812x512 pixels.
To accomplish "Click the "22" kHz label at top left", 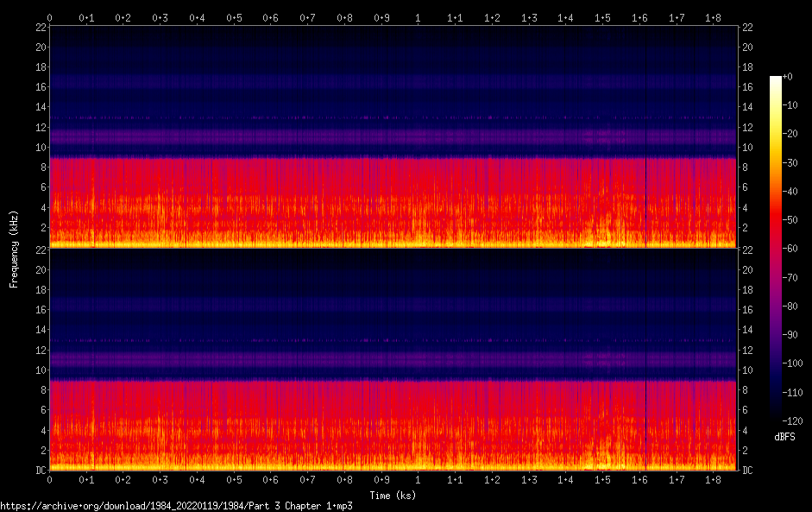I will tap(40, 28).
